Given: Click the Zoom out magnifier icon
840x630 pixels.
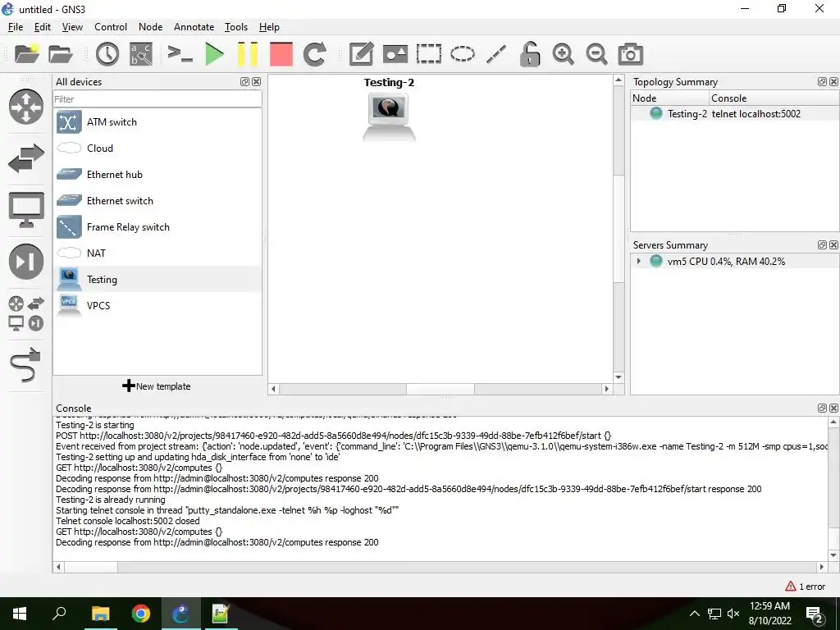Looking at the screenshot, I should coord(596,54).
